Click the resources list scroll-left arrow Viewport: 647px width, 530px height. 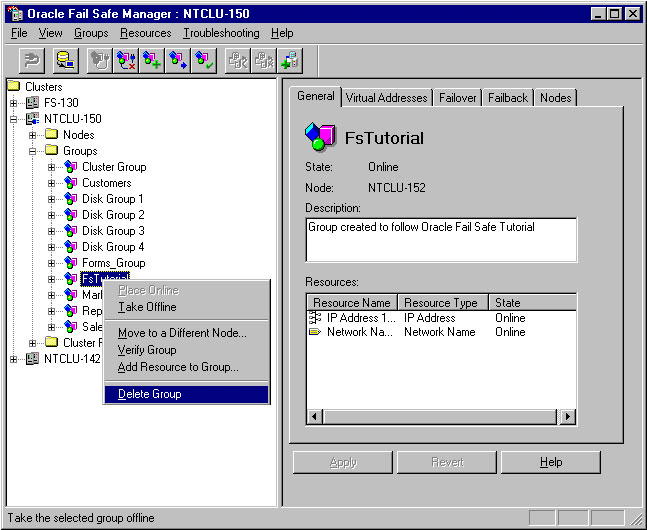pyautogui.click(x=315, y=416)
